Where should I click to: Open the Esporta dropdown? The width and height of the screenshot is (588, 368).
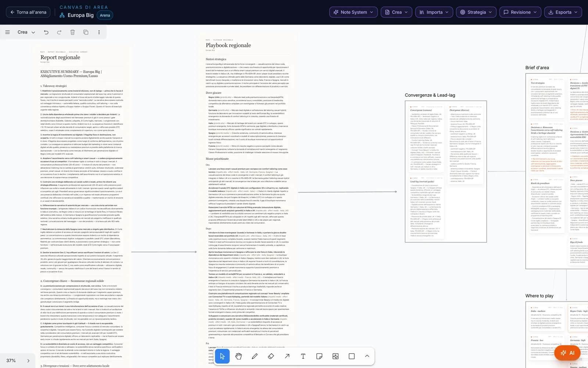(x=563, y=12)
